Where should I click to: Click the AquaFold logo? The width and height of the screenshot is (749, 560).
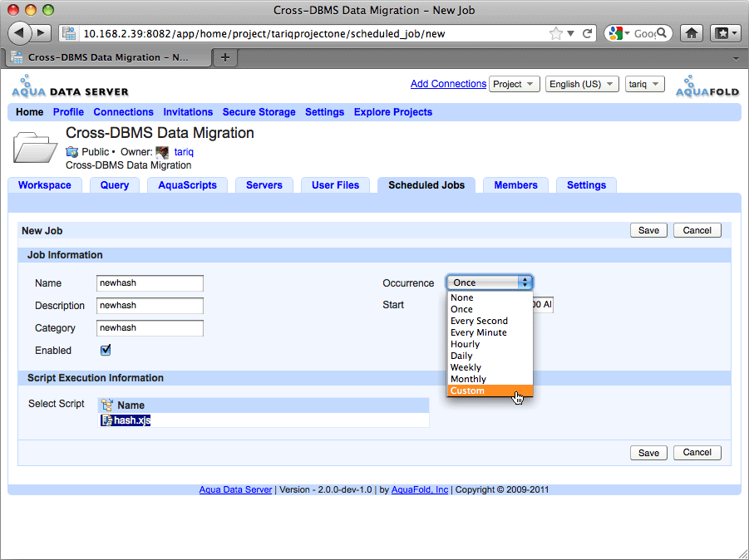[x=707, y=86]
